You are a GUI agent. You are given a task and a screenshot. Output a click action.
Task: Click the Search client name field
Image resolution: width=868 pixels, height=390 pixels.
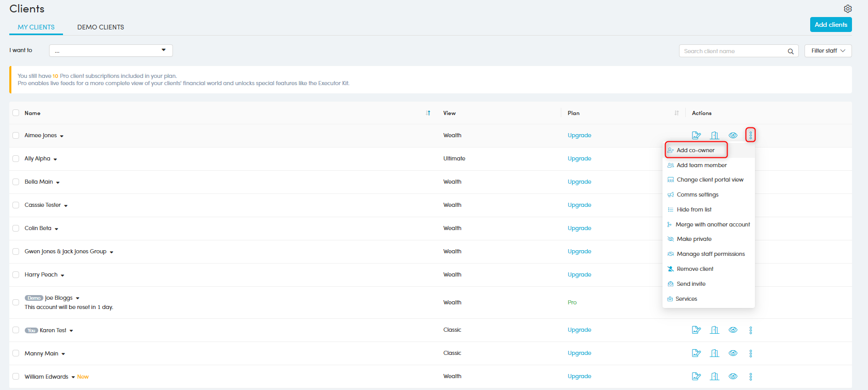(732, 51)
